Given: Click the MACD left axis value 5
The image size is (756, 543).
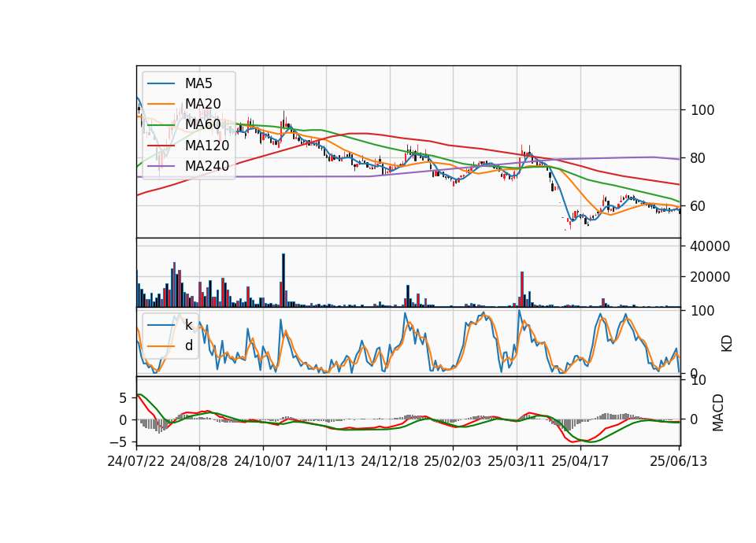Looking at the screenshot, I should coord(123,398).
